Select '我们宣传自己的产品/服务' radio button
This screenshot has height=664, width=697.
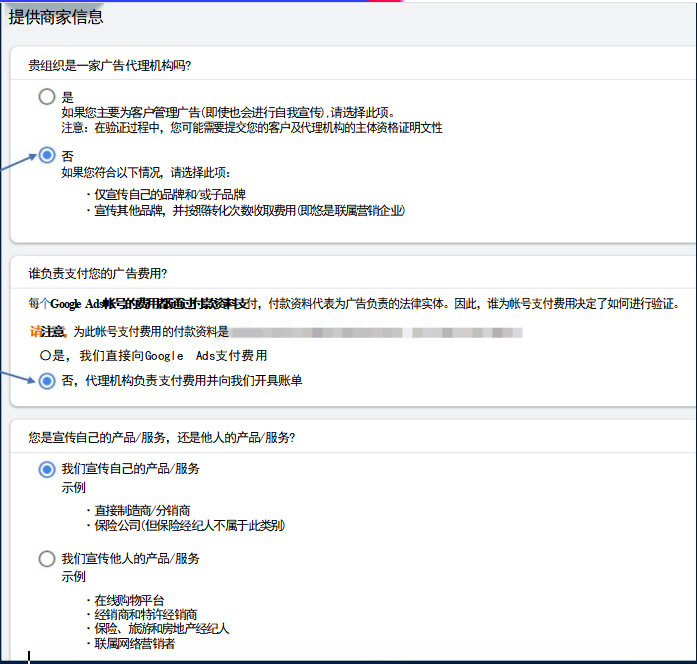(47, 469)
